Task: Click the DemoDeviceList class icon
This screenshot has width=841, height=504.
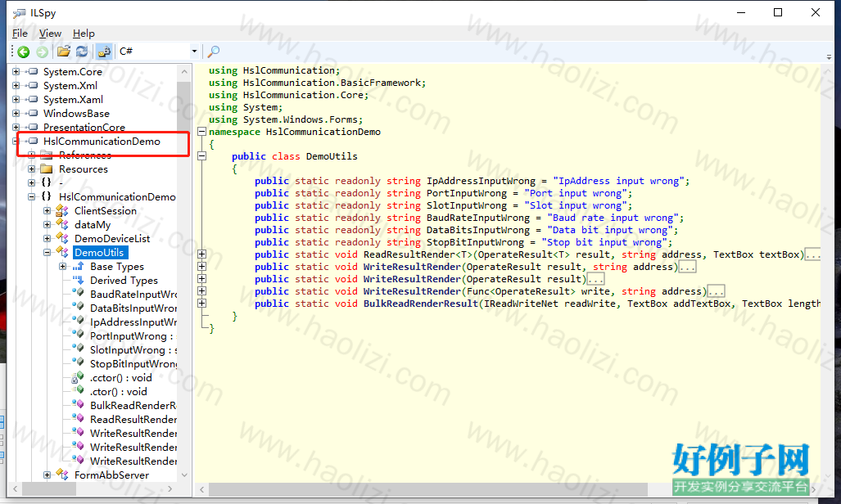Action: tap(62, 239)
